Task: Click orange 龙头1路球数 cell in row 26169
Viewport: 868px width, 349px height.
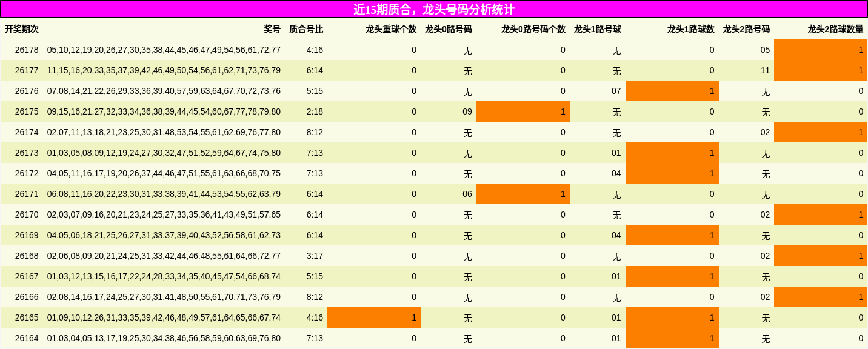Action: (x=672, y=235)
